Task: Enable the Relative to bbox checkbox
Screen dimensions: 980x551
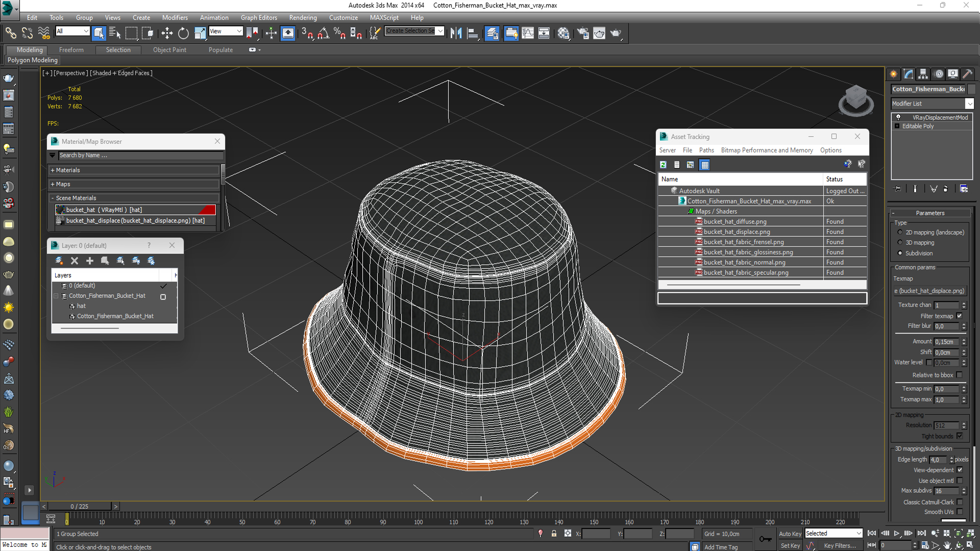Action: coord(960,375)
